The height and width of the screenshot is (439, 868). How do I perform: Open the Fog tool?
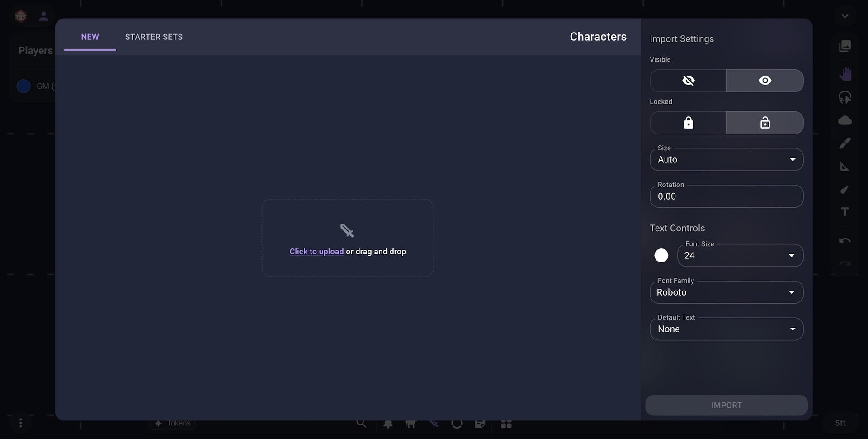(845, 120)
